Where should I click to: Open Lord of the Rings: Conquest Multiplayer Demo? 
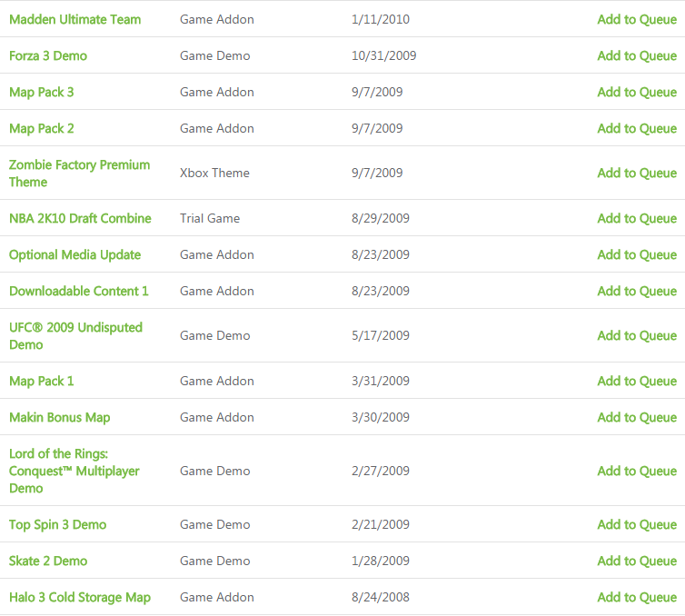[74, 471]
